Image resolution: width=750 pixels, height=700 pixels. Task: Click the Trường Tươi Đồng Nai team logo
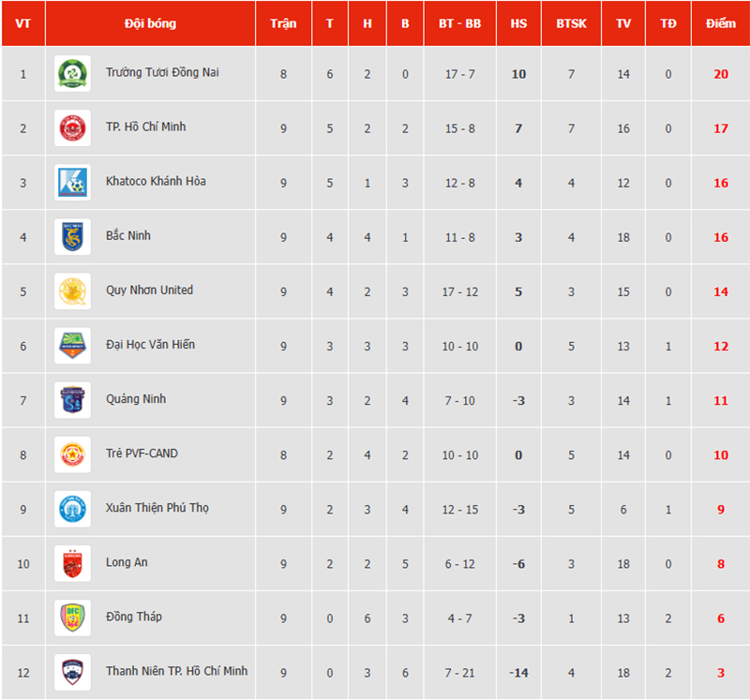[72, 73]
